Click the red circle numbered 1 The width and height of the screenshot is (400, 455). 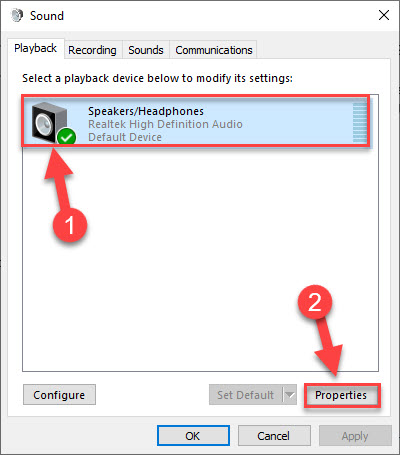pyautogui.click(x=70, y=225)
